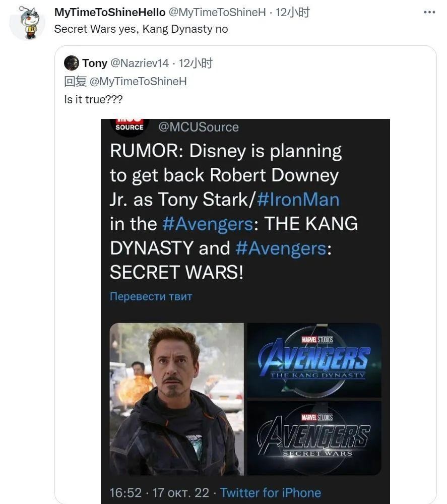This screenshot has width=447, height=504.
Task: Click the @MCUSource handle
Action: [x=199, y=127]
